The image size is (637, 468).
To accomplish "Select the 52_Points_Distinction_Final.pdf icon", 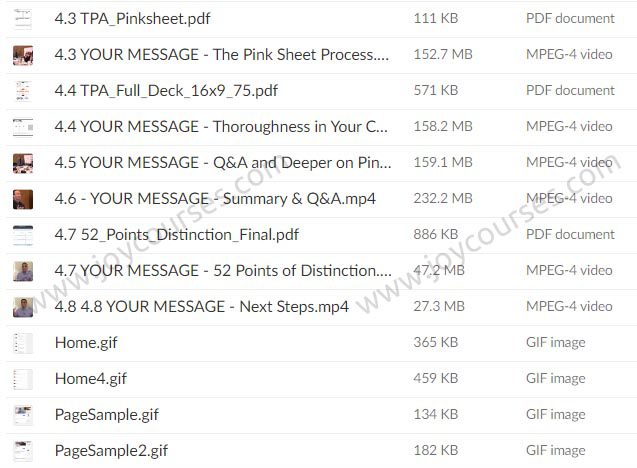I will [x=23, y=235].
